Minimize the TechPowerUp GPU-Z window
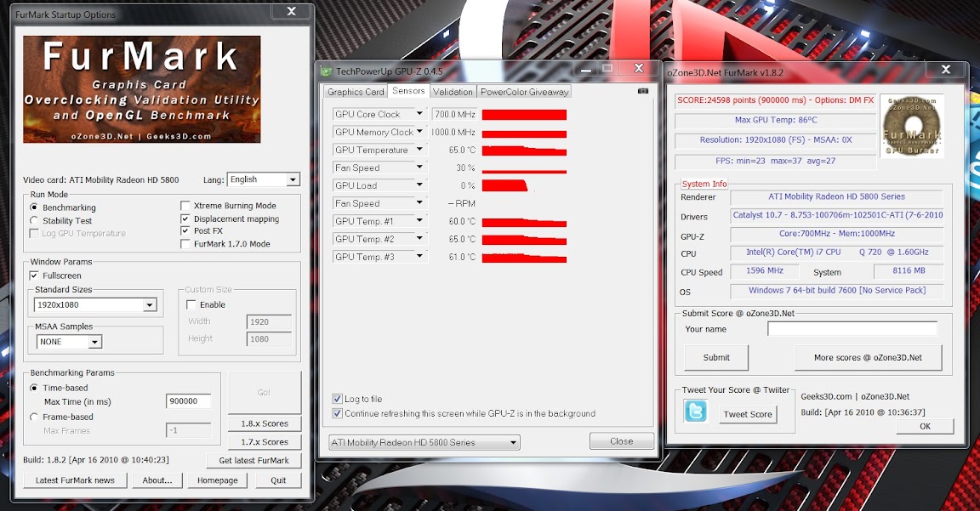The width and height of the screenshot is (980, 511). pyautogui.click(x=585, y=69)
